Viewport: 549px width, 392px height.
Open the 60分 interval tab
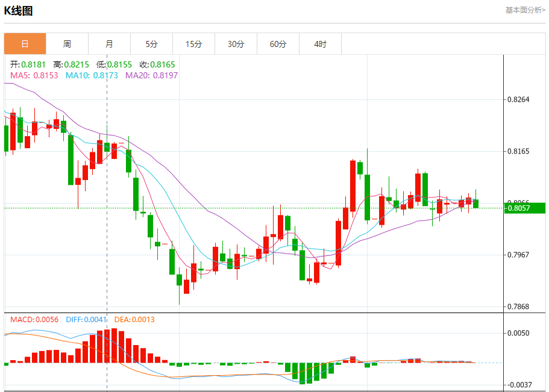[x=278, y=44]
